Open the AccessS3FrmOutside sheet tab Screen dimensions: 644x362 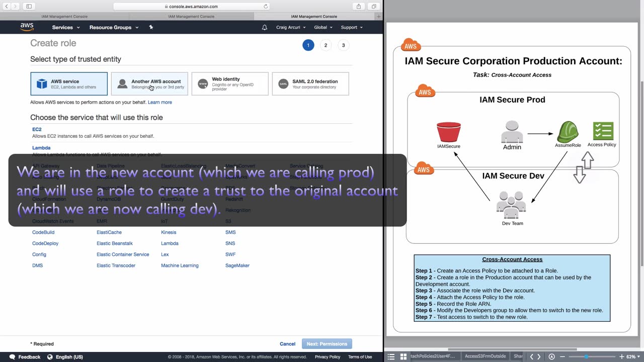tap(485, 356)
